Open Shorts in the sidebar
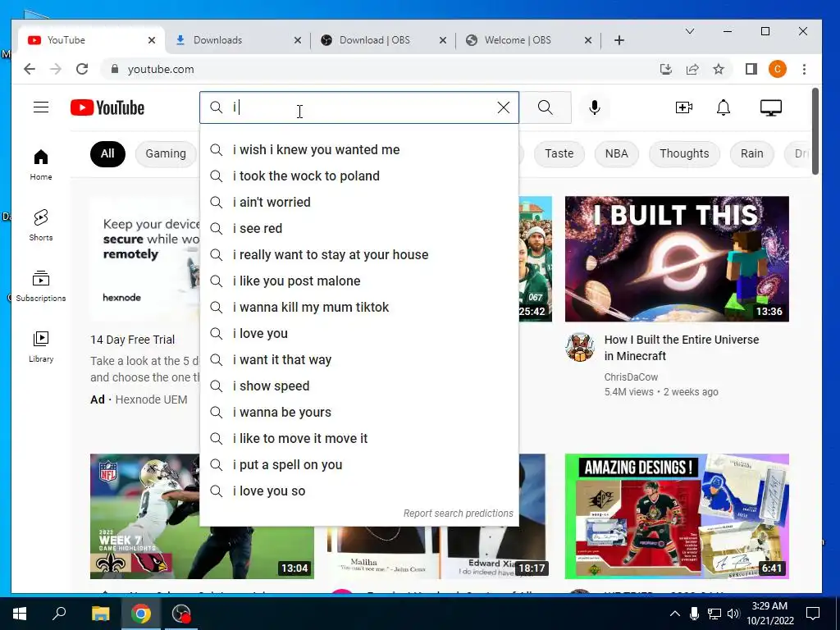The height and width of the screenshot is (630, 840). 41,225
